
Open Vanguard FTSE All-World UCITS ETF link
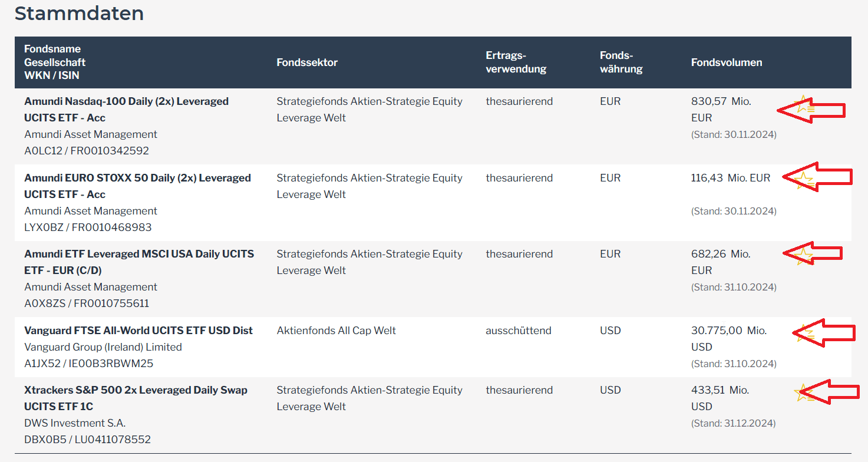tap(138, 331)
